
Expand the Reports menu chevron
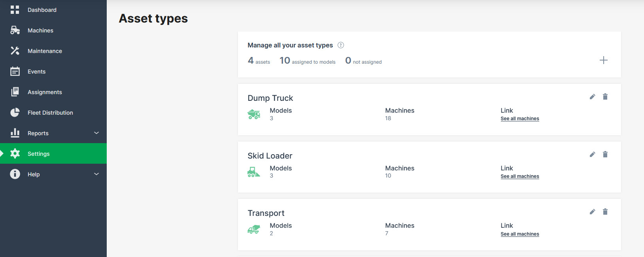pos(96,133)
